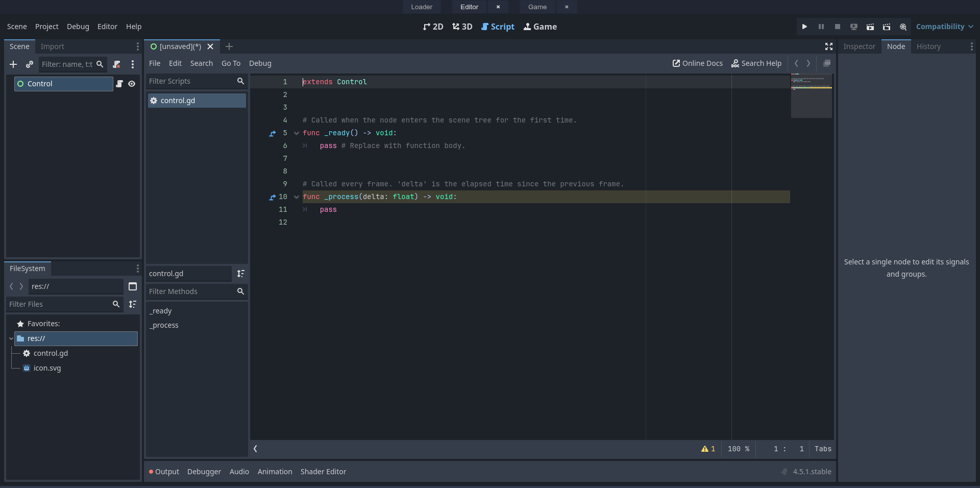Toggle the scripts panel with the left arrow
The width and height of the screenshot is (980, 488).
pyautogui.click(x=255, y=449)
